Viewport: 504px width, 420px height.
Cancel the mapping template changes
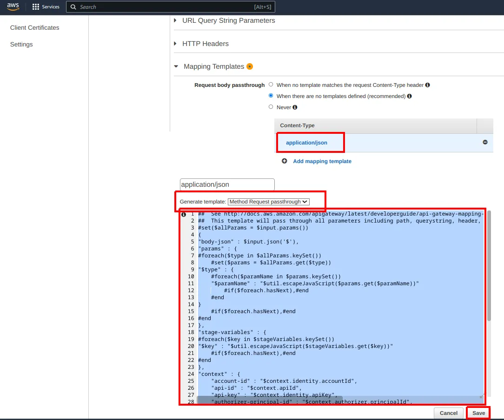coord(448,413)
